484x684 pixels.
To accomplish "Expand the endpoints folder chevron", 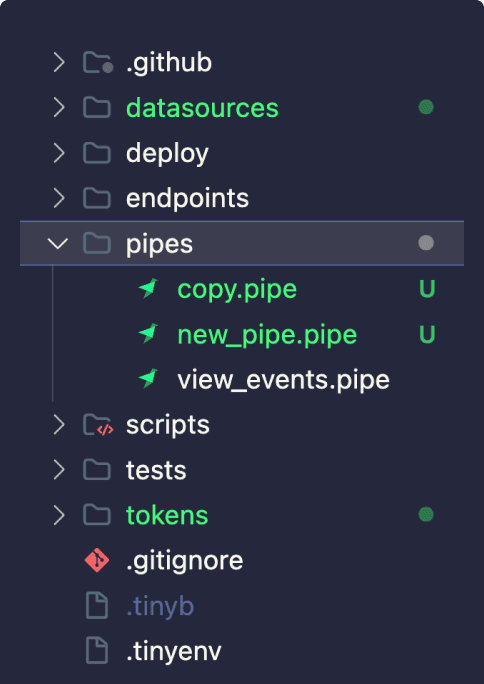I will point(59,198).
